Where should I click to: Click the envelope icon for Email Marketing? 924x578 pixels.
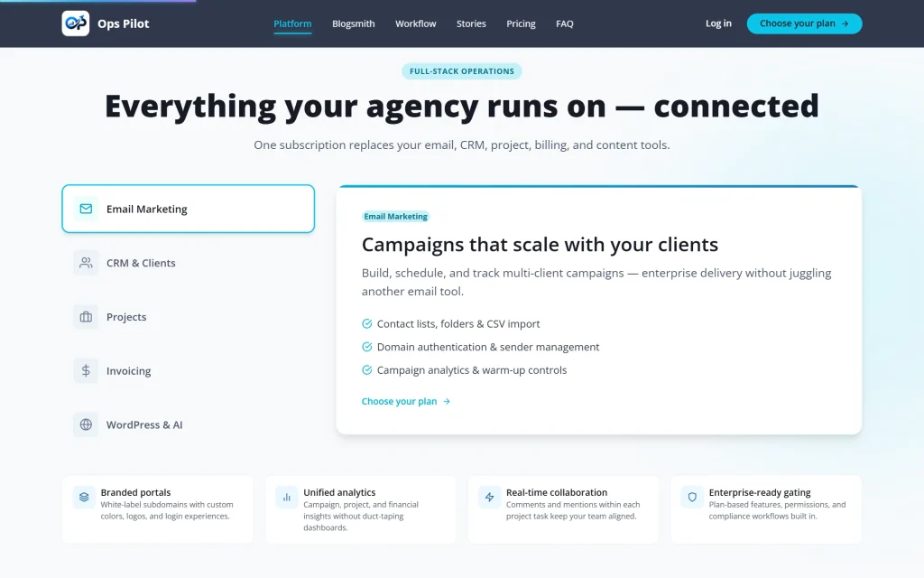(86, 209)
